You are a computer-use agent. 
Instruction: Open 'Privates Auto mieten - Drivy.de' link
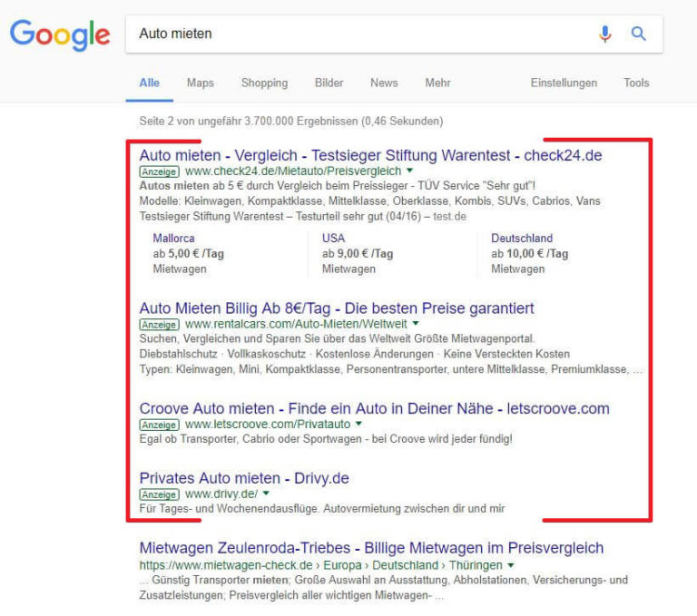pos(244,478)
